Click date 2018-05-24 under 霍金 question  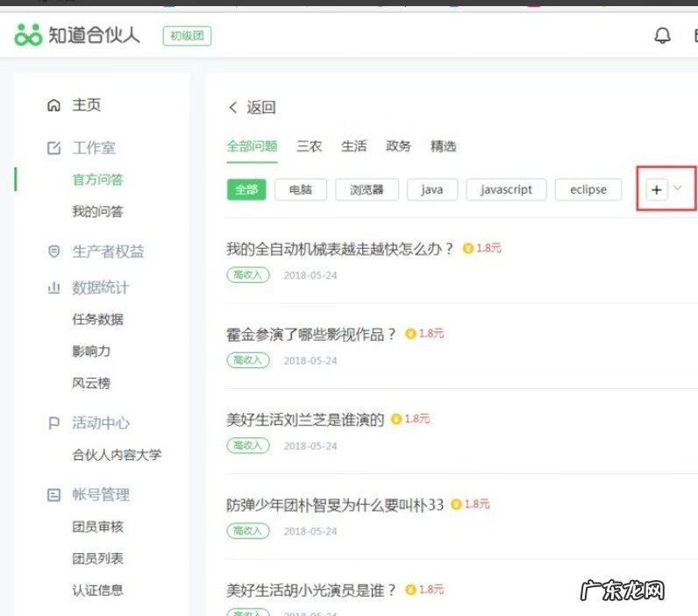(x=310, y=361)
